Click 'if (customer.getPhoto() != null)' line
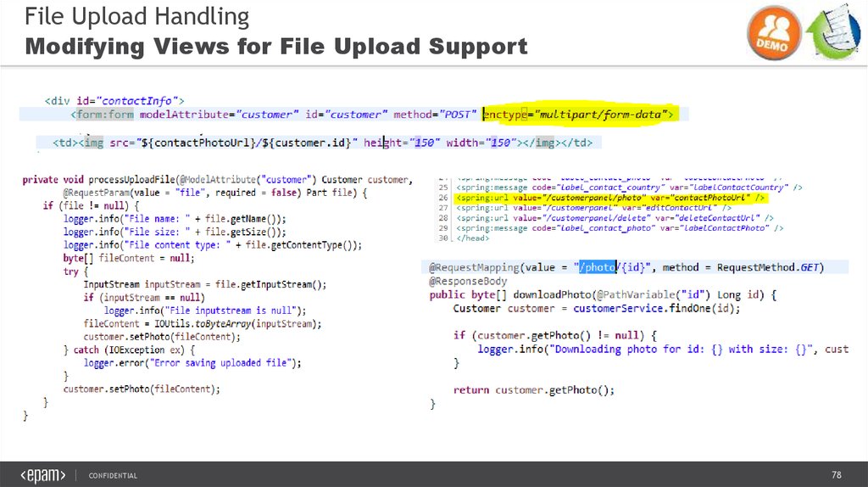868x487 pixels. pos(555,336)
